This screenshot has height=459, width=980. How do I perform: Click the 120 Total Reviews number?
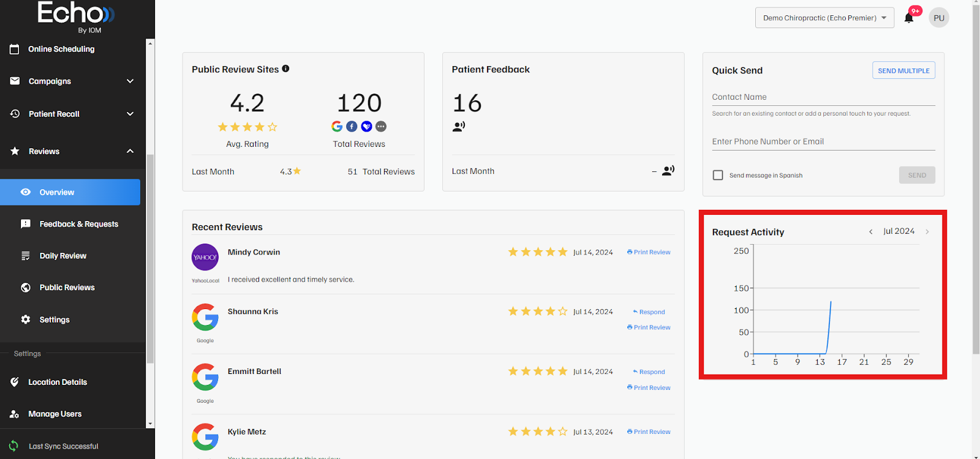(x=360, y=103)
